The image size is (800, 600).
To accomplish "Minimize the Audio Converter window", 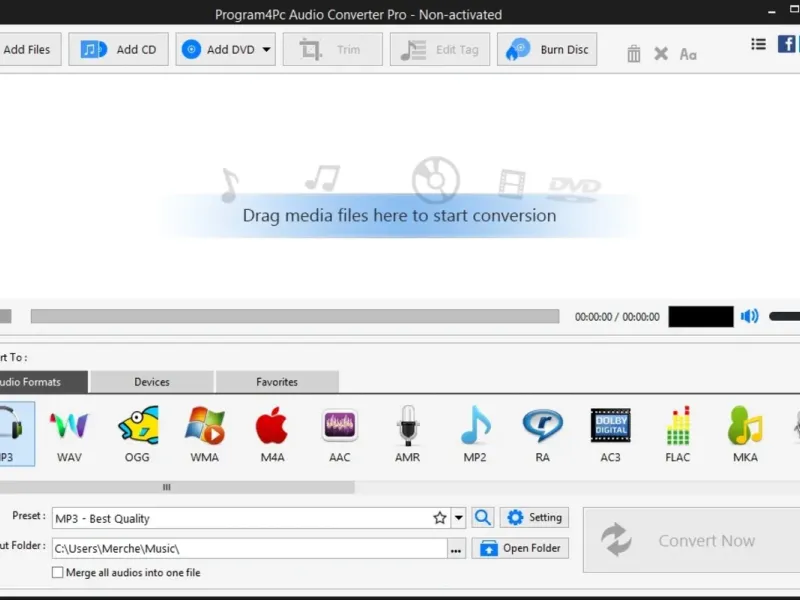I will [x=772, y=12].
